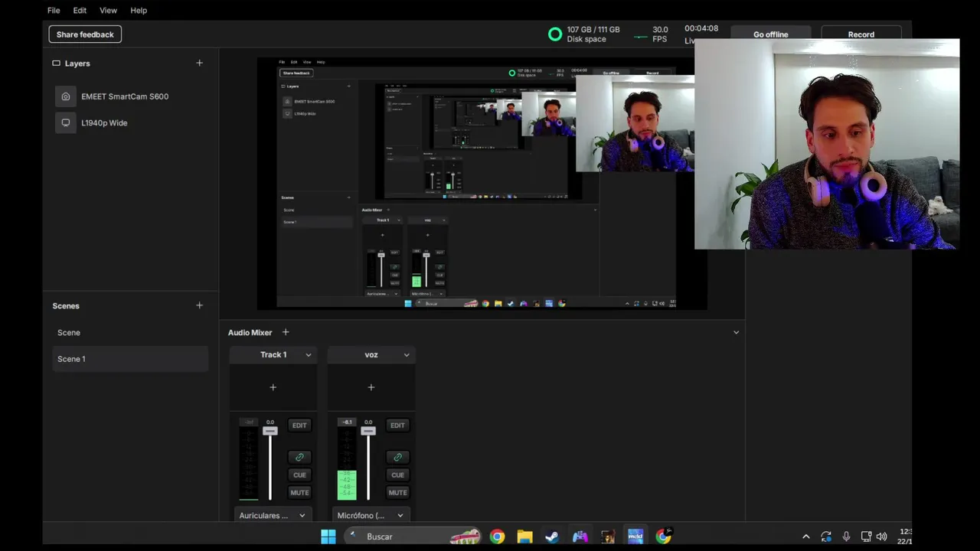Show hidden tray icons chevron
This screenshot has height=551, width=980.
pos(805,536)
